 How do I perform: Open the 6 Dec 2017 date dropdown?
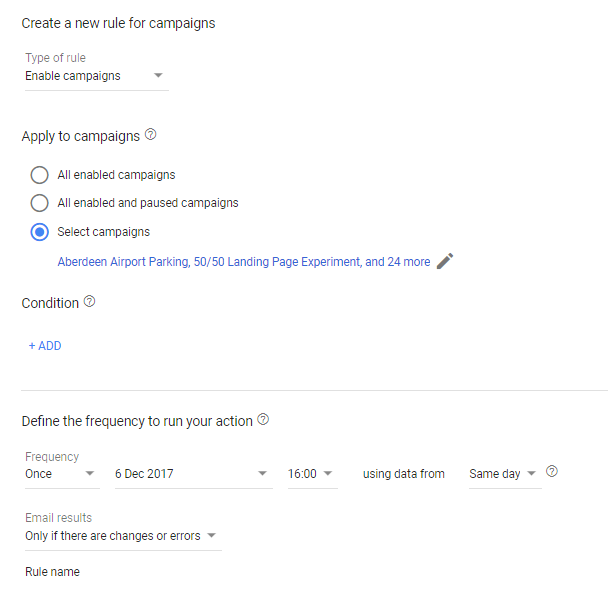tap(193, 474)
